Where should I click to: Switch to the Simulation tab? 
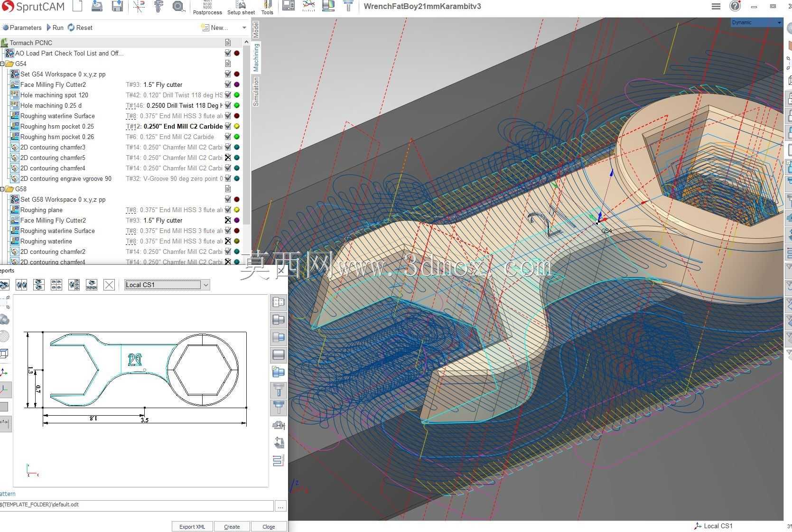(256, 92)
